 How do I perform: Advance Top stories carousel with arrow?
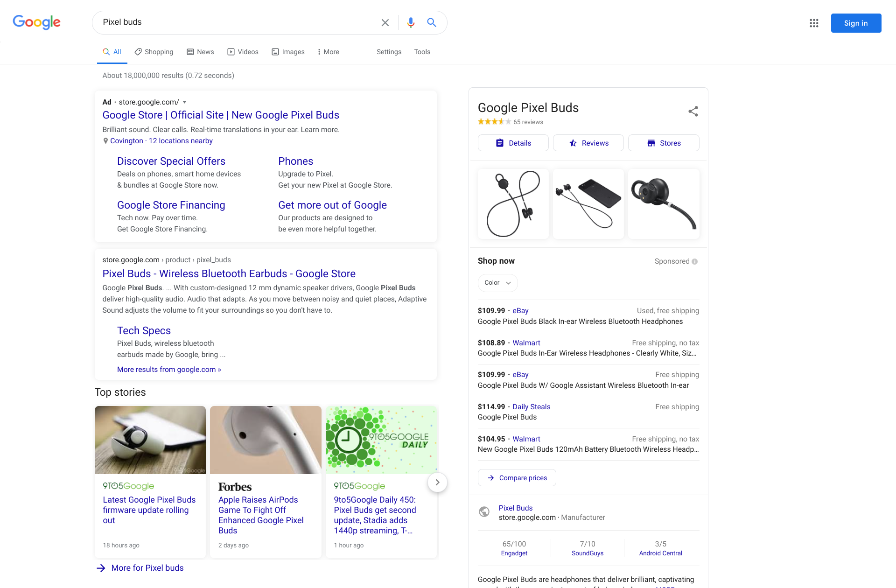[x=437, y=482]
